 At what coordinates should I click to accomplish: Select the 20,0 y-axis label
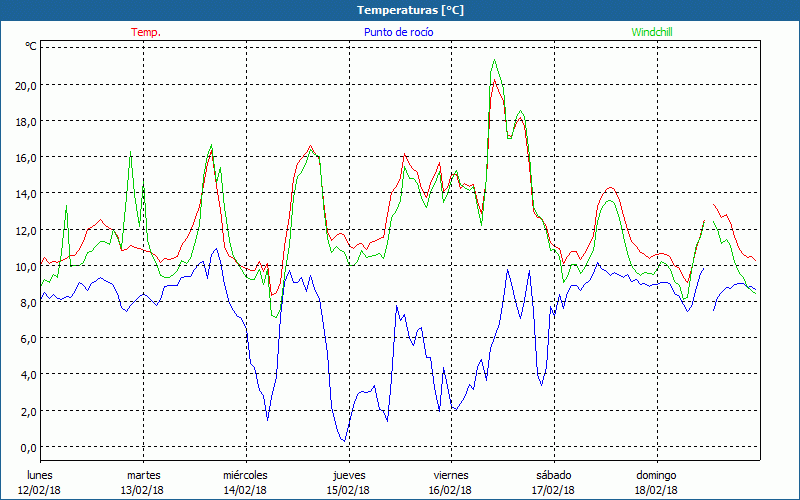tap(25, 86)
